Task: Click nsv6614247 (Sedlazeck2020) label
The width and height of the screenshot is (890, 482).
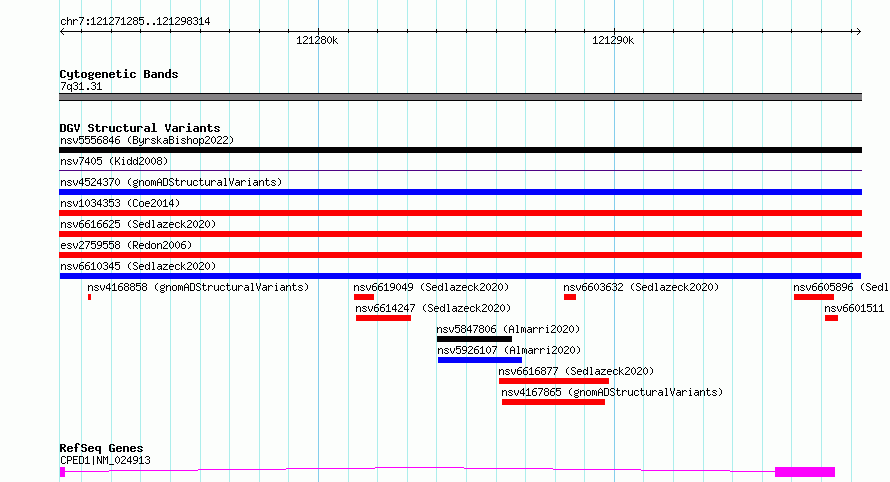Action: point(433,308)
